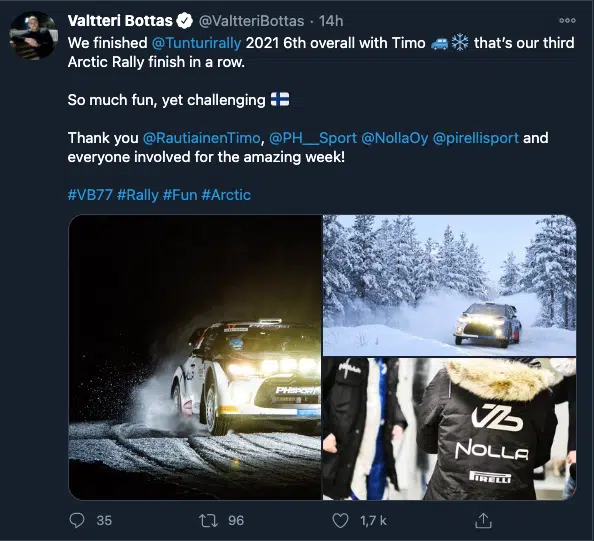This screenshot has width=594, height=541.
Task: Open the #Fun hashtag
Action: click(x=180, y=195)
